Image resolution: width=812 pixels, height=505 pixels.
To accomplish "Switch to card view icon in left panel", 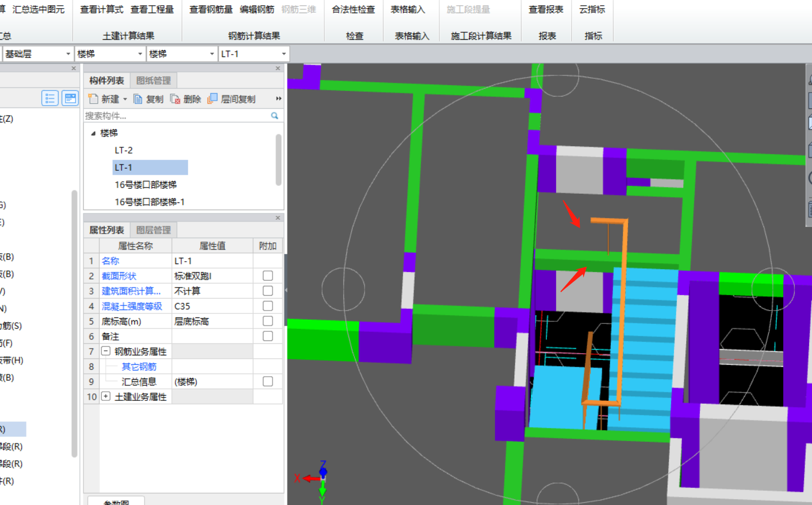I will [x=70, y=98].
